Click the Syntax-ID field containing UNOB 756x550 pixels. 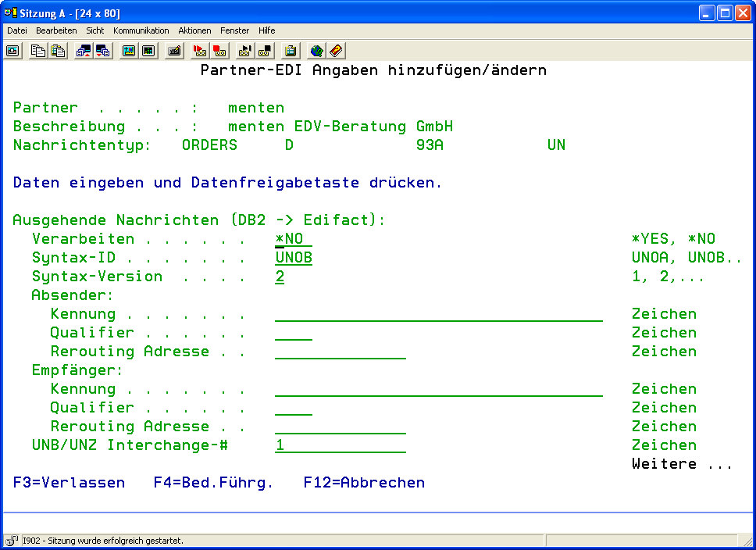coord(294,258)
